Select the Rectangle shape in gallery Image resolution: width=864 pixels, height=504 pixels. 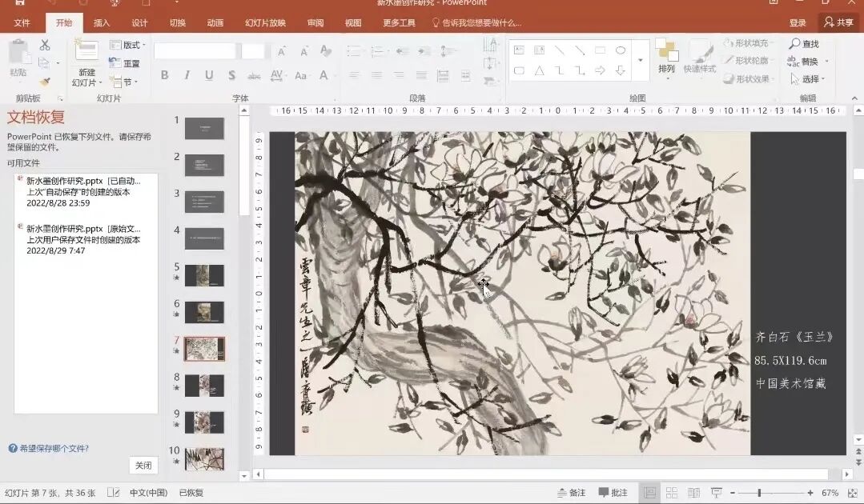(600, 50)
